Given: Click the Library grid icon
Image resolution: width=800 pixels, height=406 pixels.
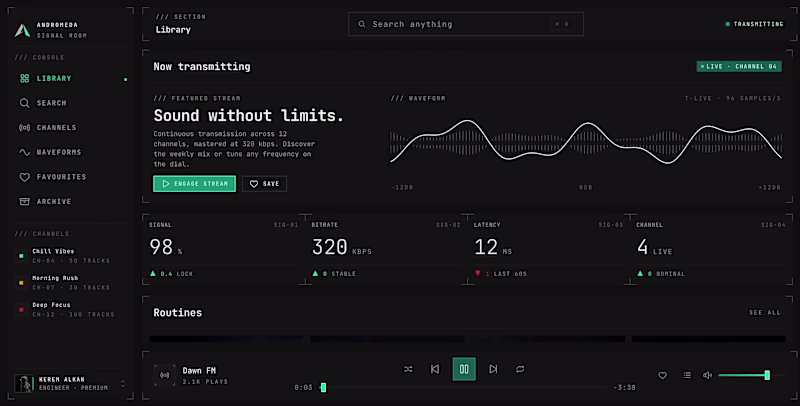Looking at the screenshot, I should click(x=24, y=79).
